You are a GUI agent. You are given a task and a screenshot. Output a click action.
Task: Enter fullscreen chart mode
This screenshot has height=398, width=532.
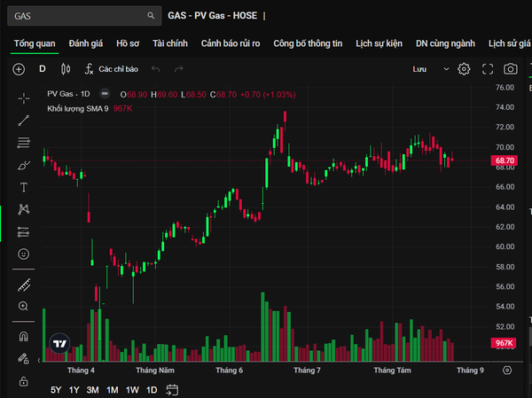tap(488, 69)
